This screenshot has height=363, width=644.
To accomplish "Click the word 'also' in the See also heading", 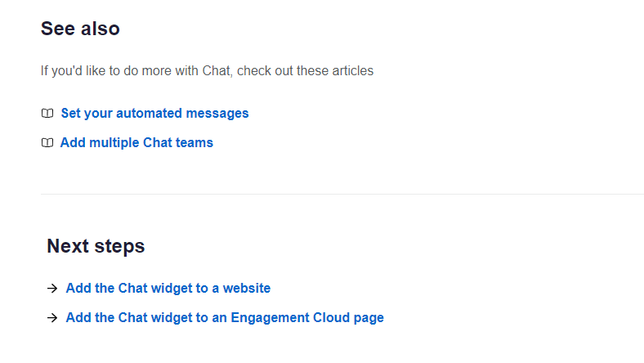I will pyautogui.click(x=100, y=29).
